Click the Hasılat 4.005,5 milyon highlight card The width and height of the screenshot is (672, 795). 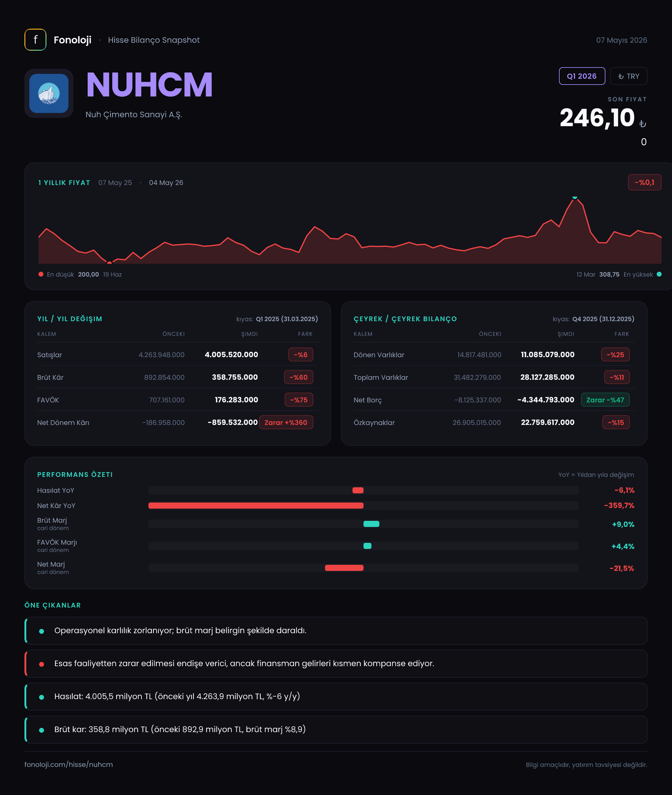(x=336, y=697)
